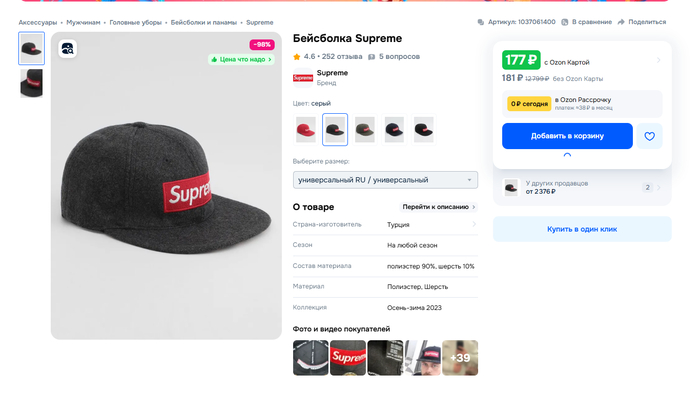This screenshot has width=700, height=394.
Task: Select the red cap color option
Action: pos(306,129)
